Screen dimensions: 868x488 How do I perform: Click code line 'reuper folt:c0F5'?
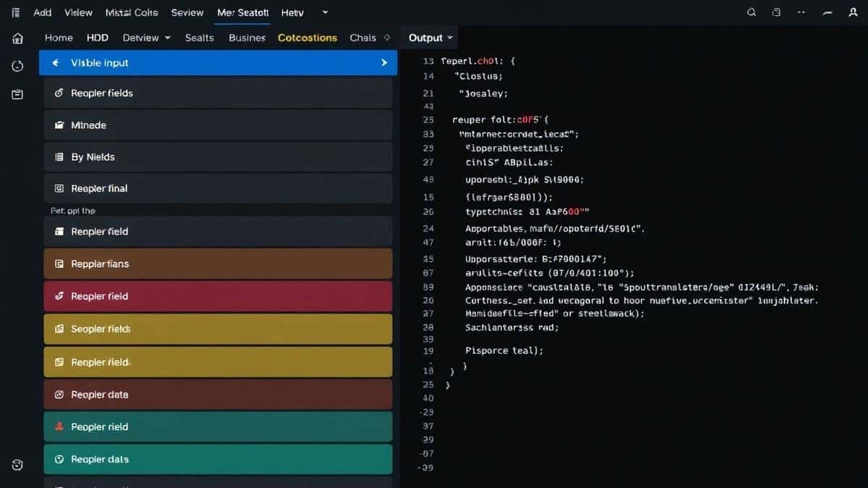tap(501, 119)
